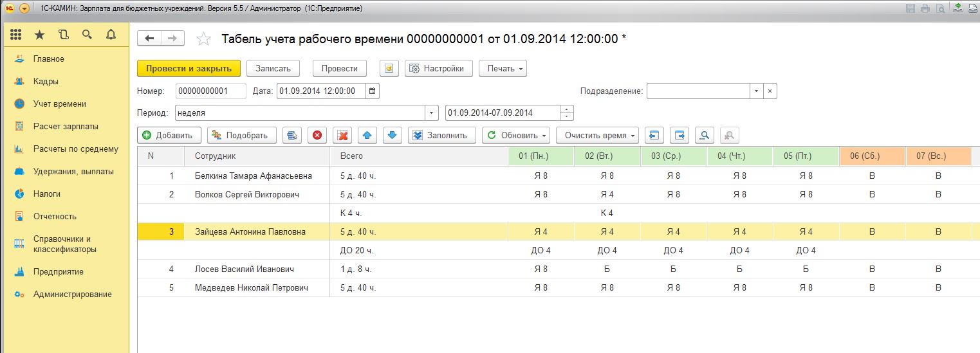
Task: Click into the Номер input field
Action: [x=210, y=91]
